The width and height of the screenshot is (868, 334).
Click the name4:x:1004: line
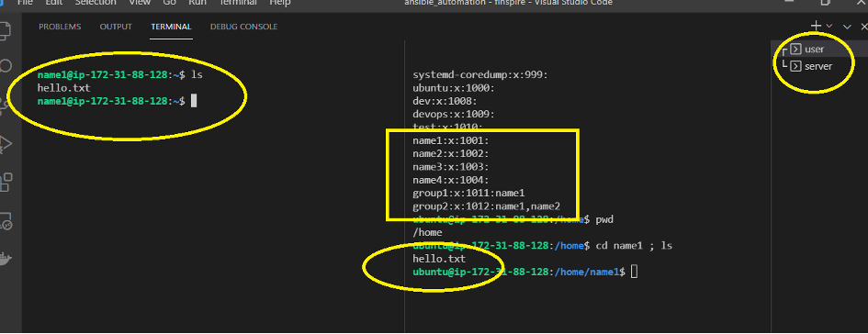[x=451, y=180]
